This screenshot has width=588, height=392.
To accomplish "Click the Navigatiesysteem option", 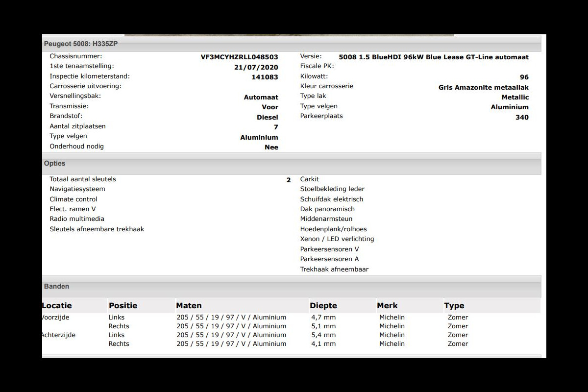I will pos(77,189).
